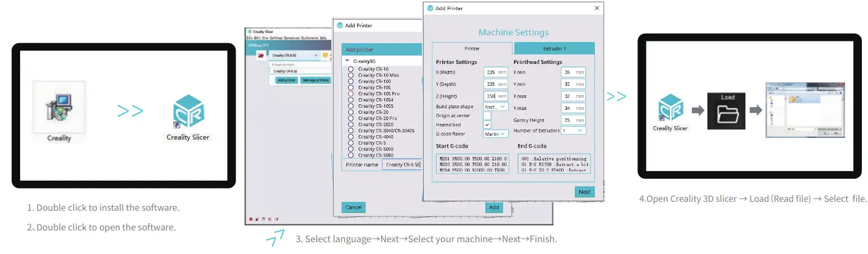Click the red open-file icon in Creality Slicer toolbar
This screenshot has width=868, height=254.
(x=260, y=56)
